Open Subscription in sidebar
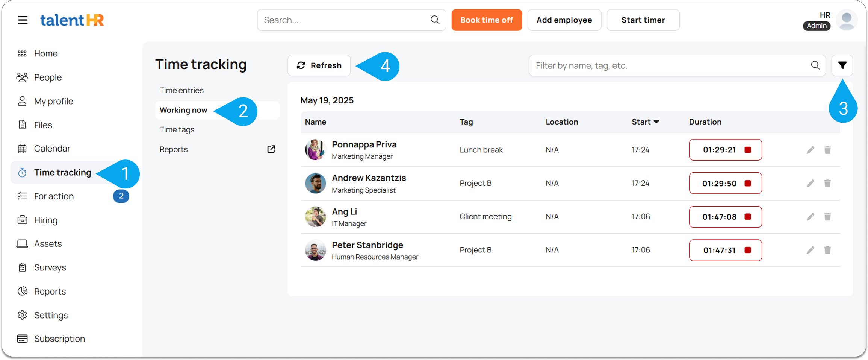Image resolution: width=868 pixels, height=360 pixels. (59, 339)
